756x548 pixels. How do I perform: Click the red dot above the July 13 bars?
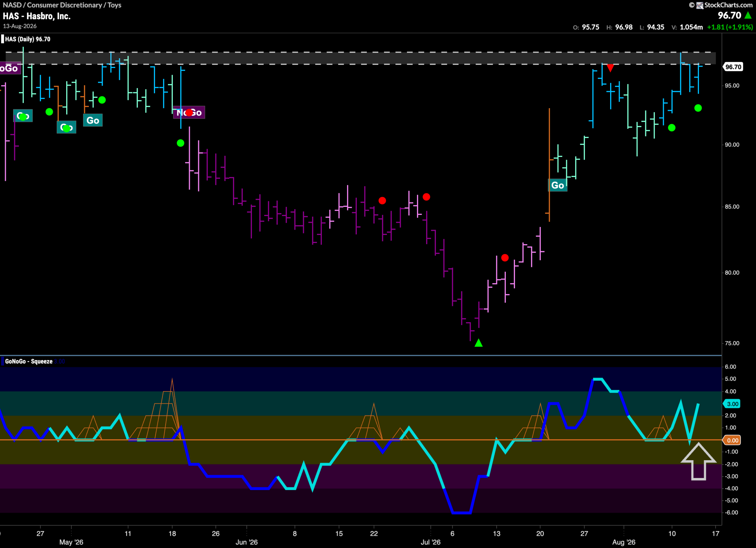pos(505,257)
